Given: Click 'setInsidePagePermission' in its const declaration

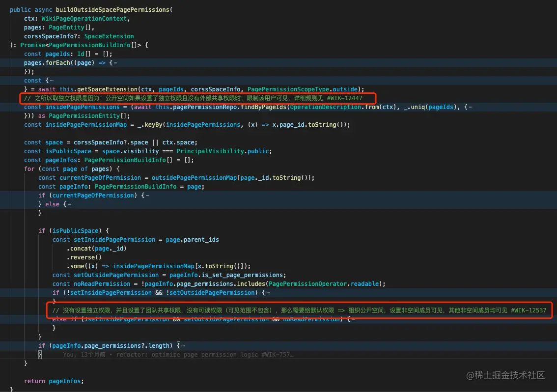Looking at the screenshot, I should [114, 240].
